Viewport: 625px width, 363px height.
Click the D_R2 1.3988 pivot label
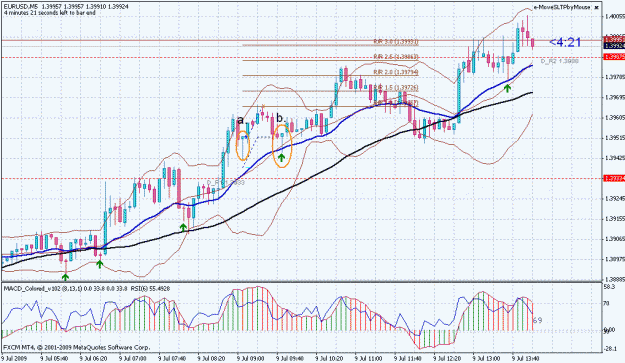560,61
